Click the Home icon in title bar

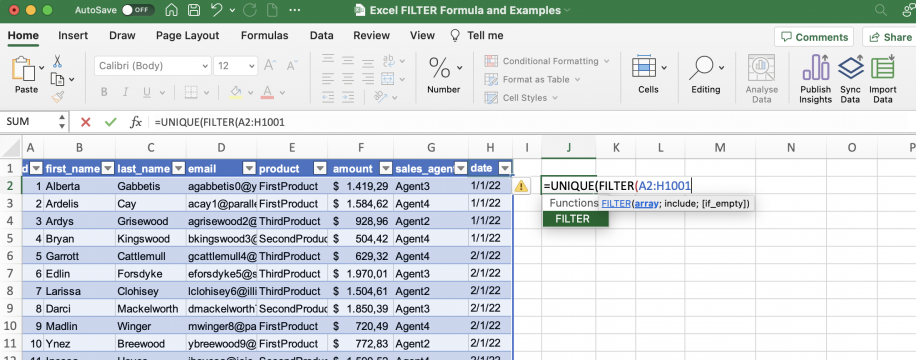[x=172, y=11]
